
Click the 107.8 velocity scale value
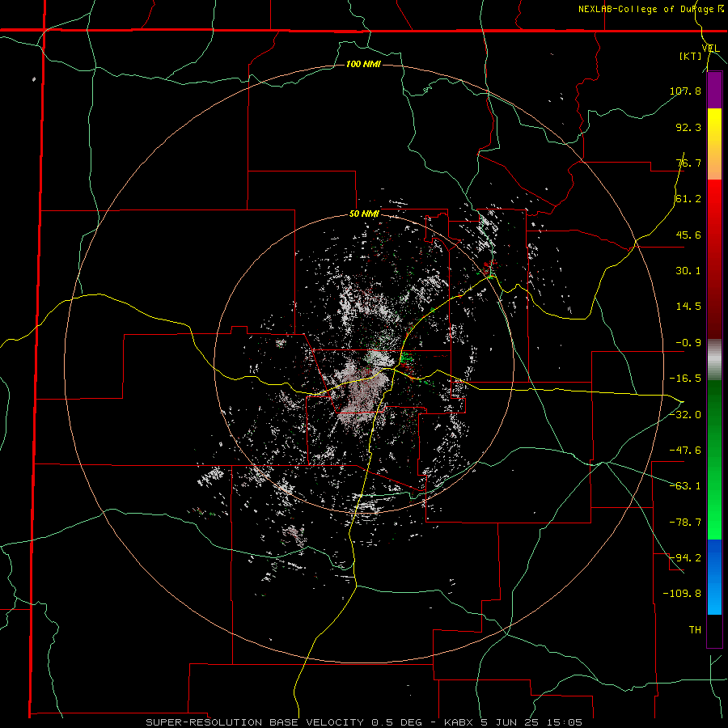(685, 91)
